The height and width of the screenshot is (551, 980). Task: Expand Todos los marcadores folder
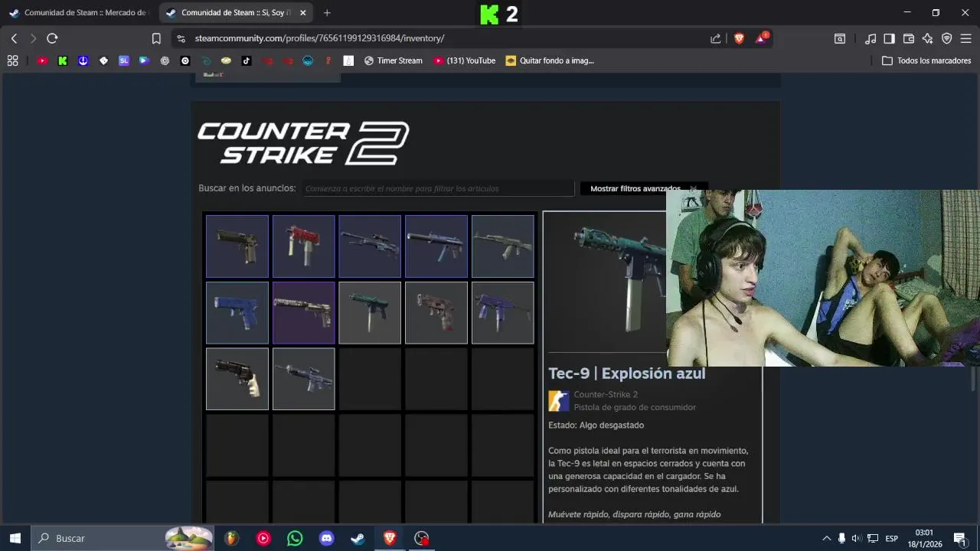[926, 60]
